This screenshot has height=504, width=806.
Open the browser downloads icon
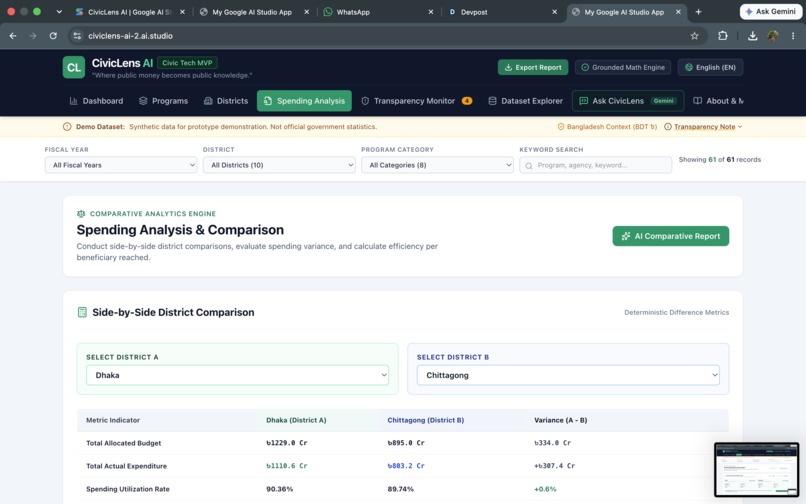click(x=752, y=35)
